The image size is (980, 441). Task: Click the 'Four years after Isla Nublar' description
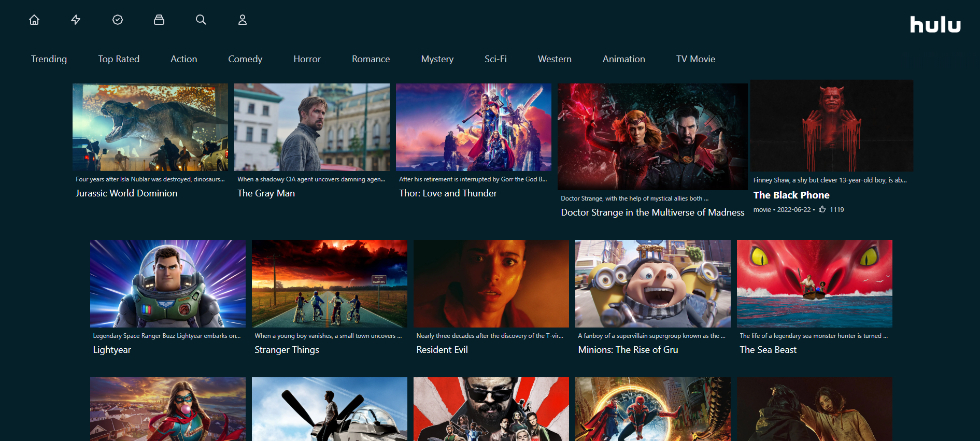[x=150, y=179]
